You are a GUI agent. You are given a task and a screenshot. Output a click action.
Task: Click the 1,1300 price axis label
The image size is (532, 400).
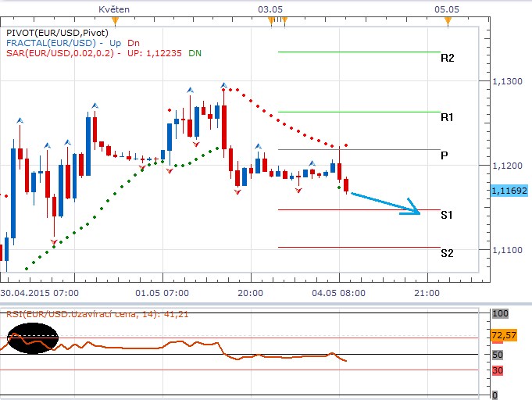(507, 81)
